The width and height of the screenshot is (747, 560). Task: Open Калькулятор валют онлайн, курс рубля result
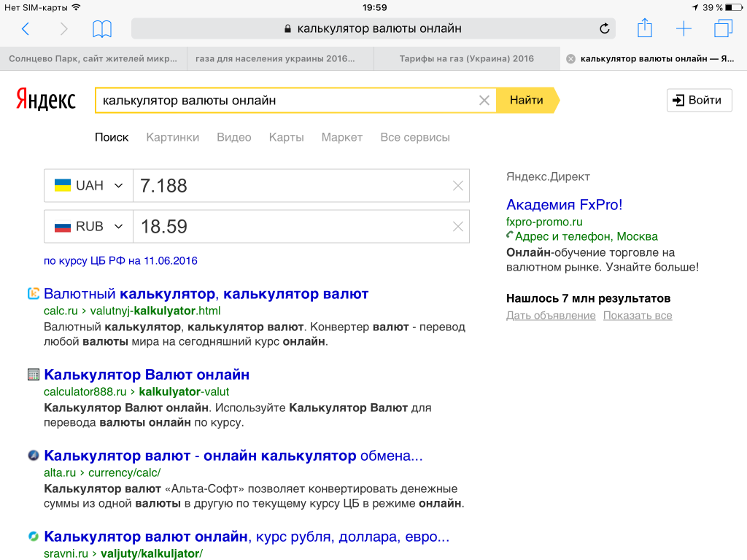tap(247, 537)
